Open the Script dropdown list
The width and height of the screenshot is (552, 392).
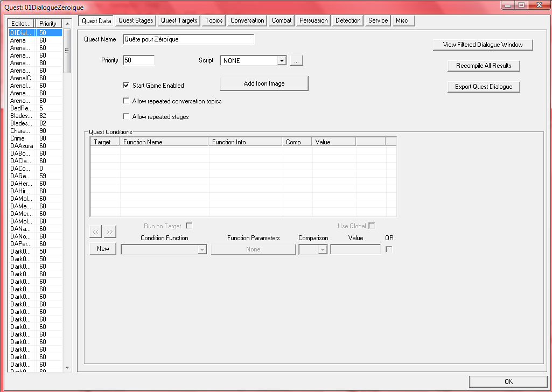point(281,61)
